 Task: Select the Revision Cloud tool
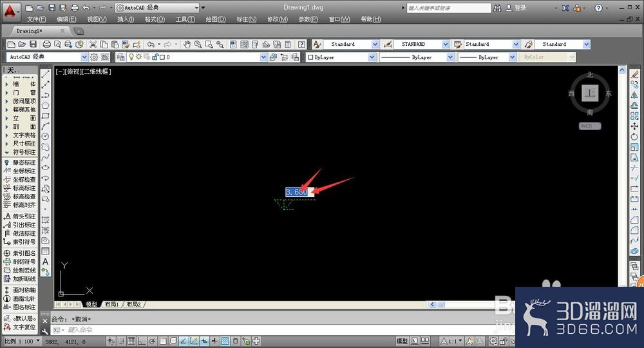coord(45,147)
